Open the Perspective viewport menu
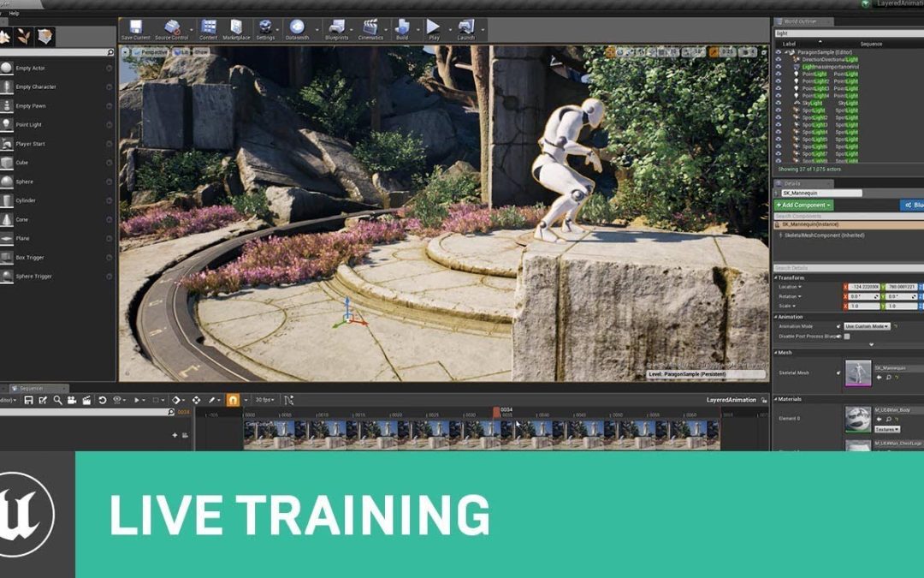The width and height of the screenshot is (924, 578). click(x=151, y=52)
